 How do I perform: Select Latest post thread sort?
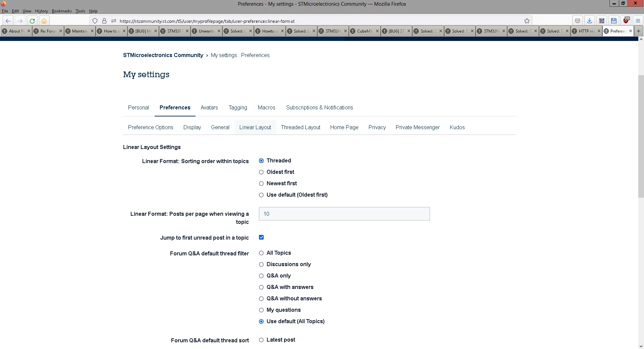coord(261,340)
